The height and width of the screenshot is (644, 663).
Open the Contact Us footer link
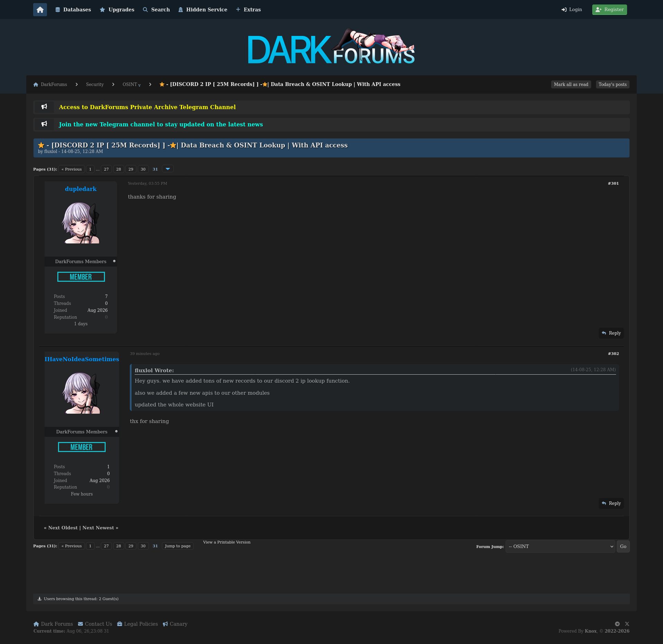[x=95, y=624]
